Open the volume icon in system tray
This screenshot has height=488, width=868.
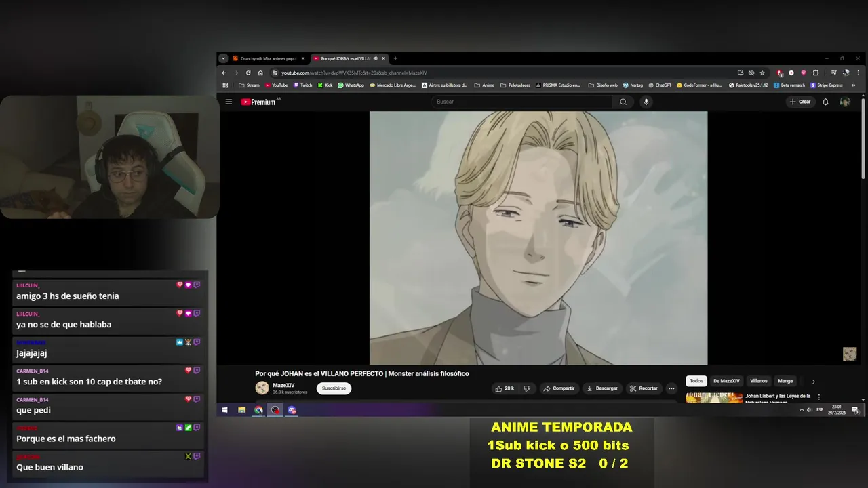tap(810, 410)
